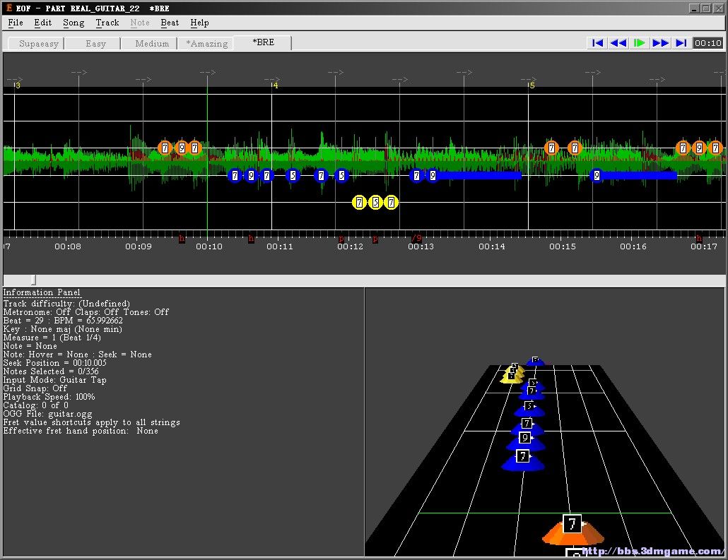Click the red /9 slide marker

tap(417, 238)
